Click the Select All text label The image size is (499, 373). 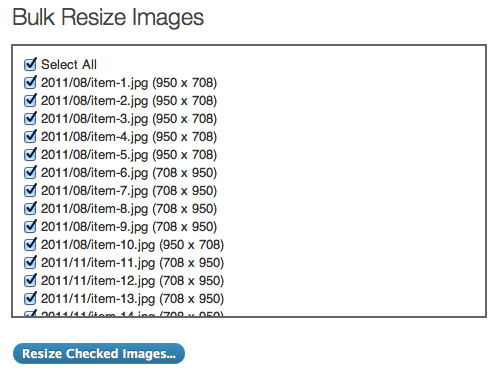69,64
